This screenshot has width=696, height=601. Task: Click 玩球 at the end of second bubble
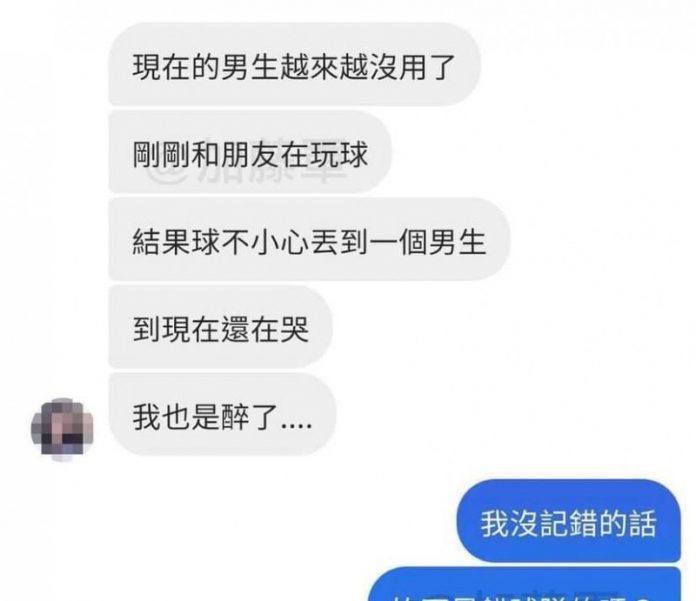[x=339, y=154]
